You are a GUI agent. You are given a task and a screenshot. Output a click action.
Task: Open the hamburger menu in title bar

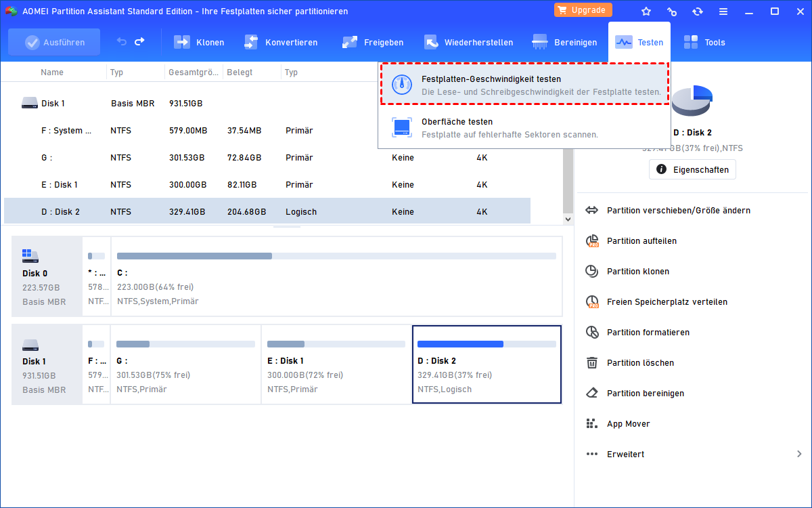[x=723, y=12]
